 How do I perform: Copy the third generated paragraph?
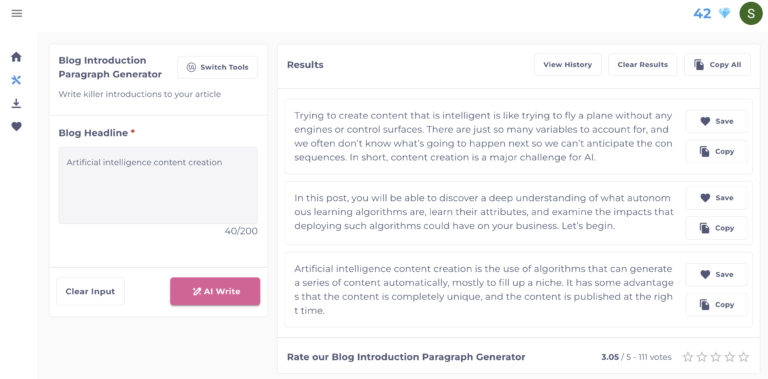click(x=717, y=305)
